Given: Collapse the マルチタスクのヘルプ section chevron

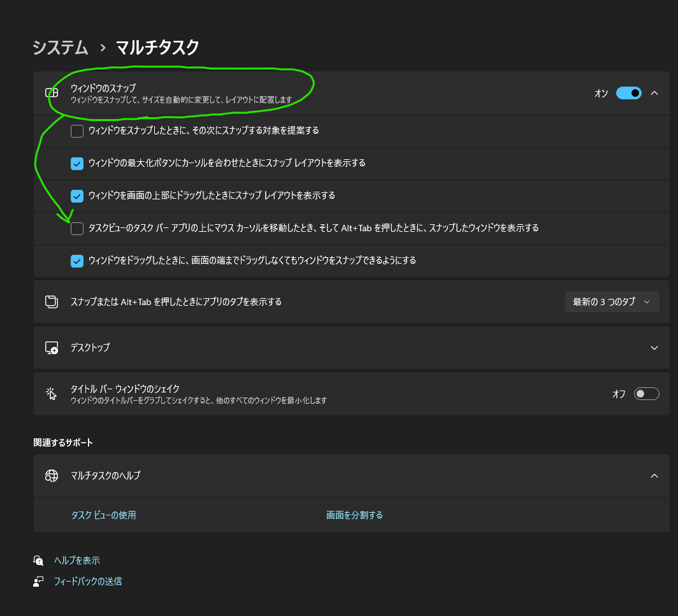Looking at the screenshot, I should 654,476.
